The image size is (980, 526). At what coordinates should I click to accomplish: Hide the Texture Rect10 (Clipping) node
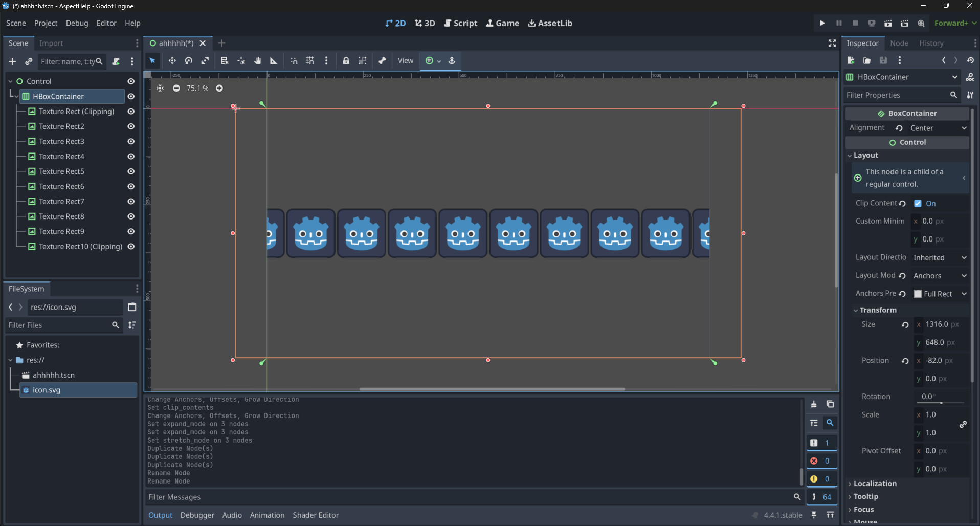click(131, 247)
